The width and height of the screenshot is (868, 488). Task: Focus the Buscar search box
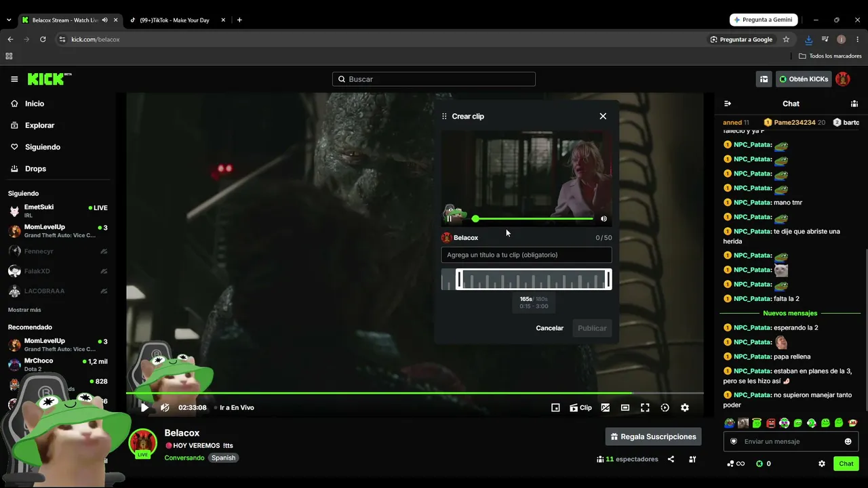pos(434,79)
